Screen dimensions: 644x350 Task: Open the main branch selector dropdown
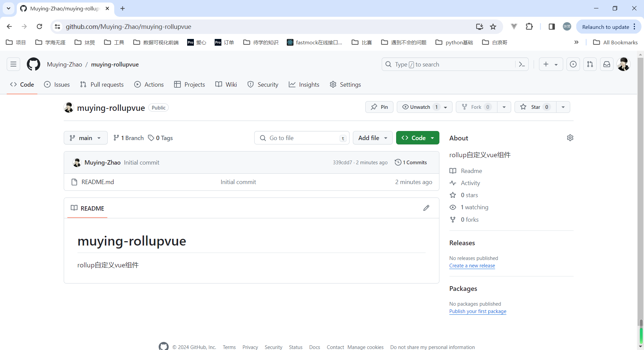[x=86, y=138]
